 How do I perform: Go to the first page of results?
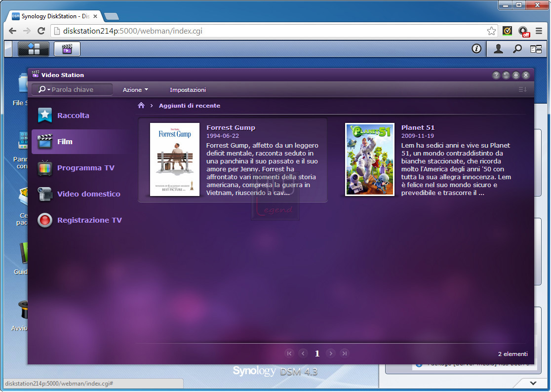point(289,353)
